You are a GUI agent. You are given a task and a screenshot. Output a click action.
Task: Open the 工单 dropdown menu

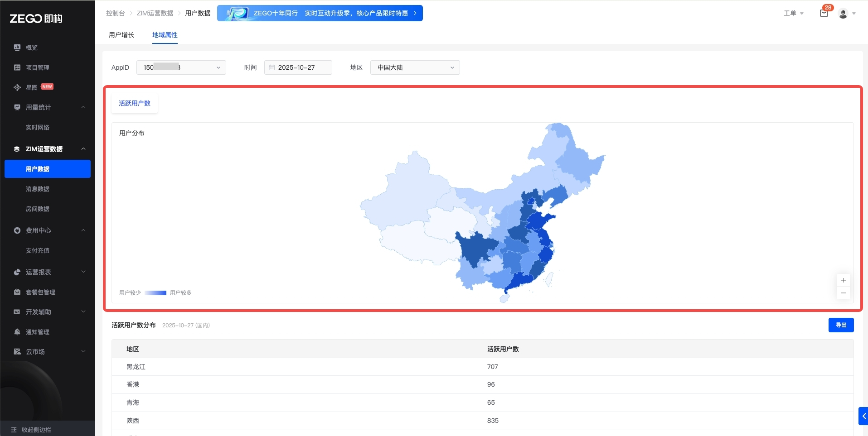(x=793, y=13)
